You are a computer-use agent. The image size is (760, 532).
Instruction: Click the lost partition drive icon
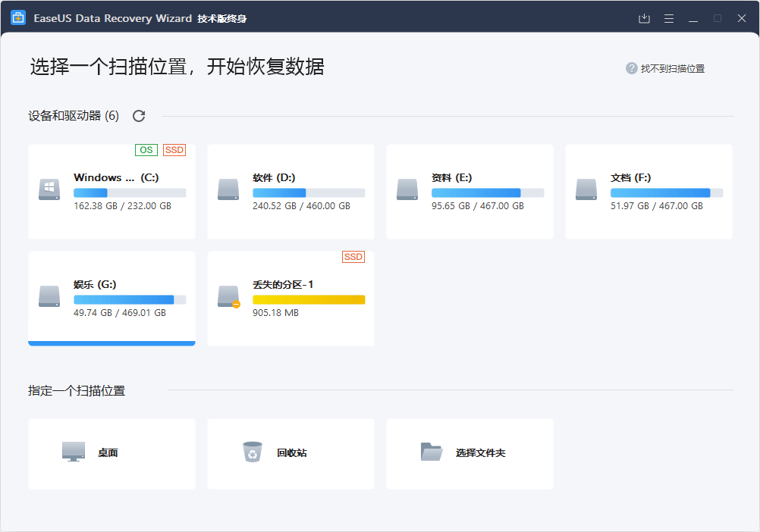tap(229, 296)
